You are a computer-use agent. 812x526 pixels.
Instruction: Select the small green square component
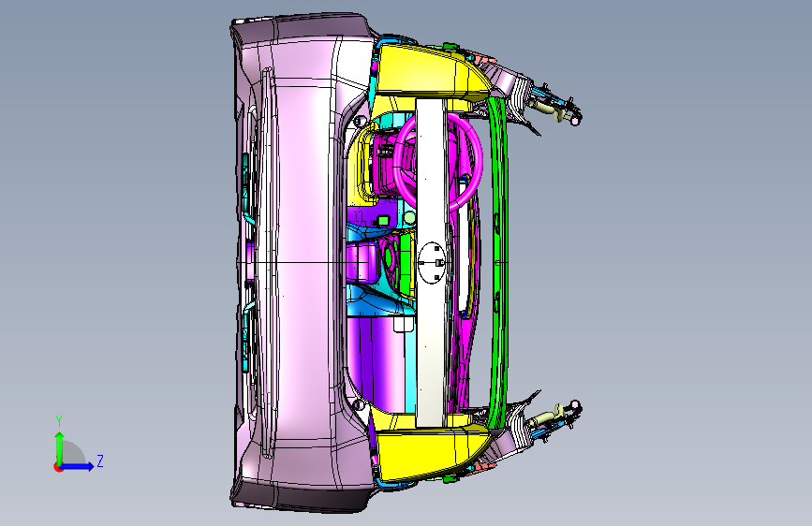pyautogui.click(x=383, y=221)
